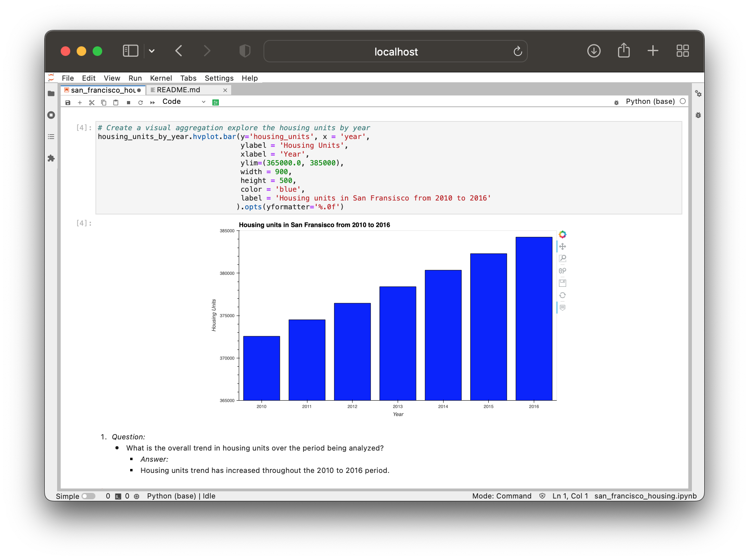Switch to the san_francisco_housing notebook tab
Image resolution: width=749 pixels, height=560 pixels.
pyautogui.click(x=103, y=90)
